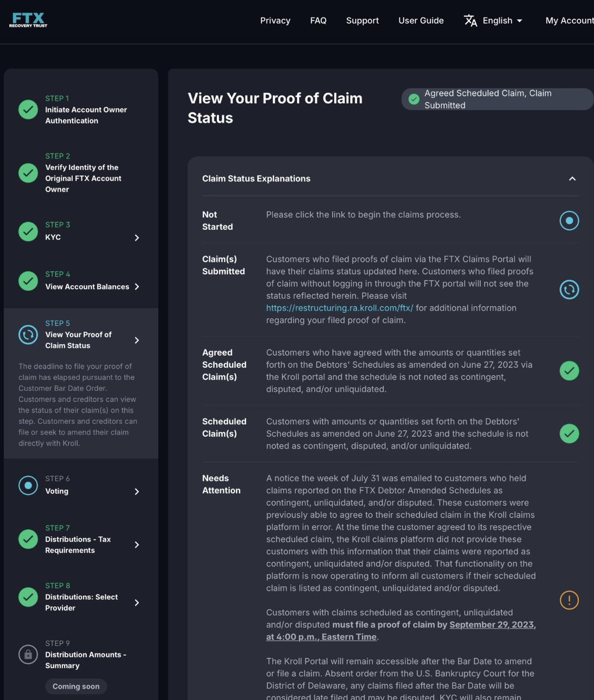Open the FAQ page

(318, 20)
